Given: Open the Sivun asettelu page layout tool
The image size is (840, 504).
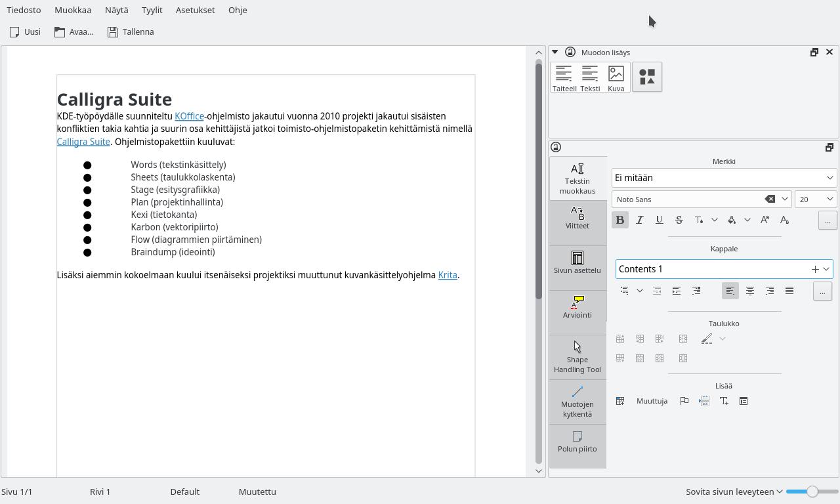Looking at the screenshot, I should 577,262.
